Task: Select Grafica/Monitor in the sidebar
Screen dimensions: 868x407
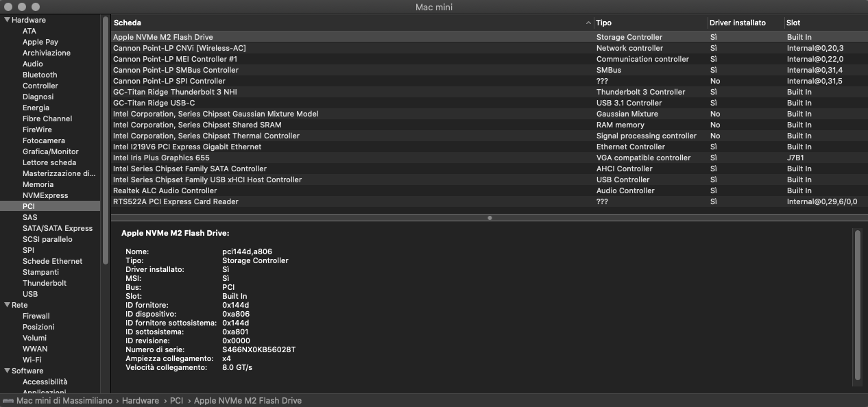Action: (x=51, y=151)
